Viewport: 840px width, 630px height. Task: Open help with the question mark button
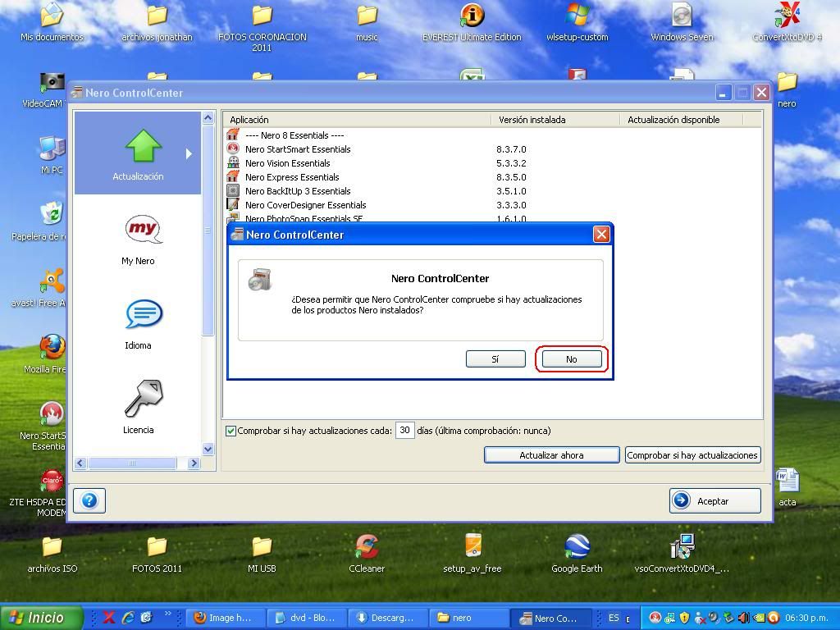pos(89,501)
